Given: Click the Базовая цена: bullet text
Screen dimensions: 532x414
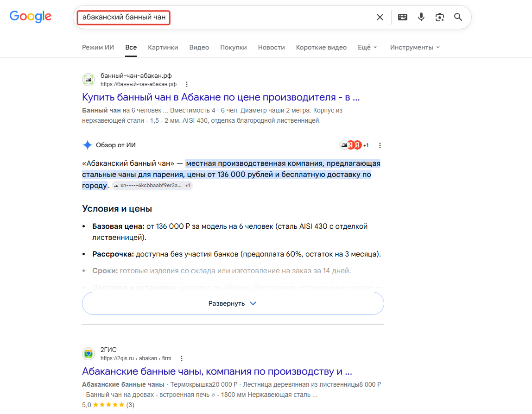Looking at the screenshot, I should 119,226.
